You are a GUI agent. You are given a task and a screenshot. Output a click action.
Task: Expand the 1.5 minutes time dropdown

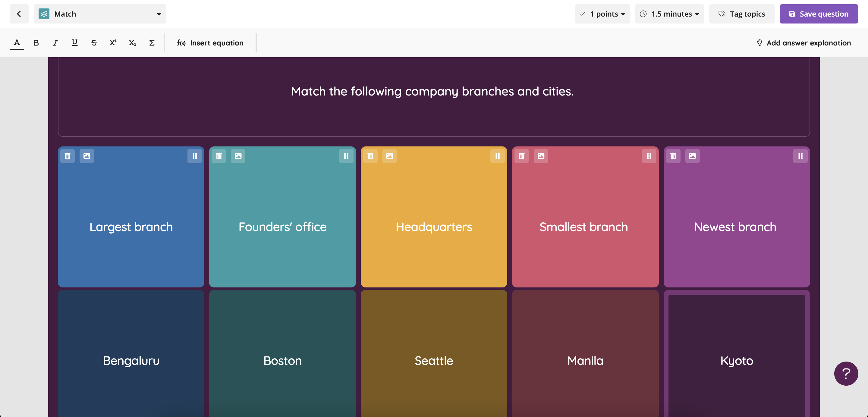tap(669, 14)
